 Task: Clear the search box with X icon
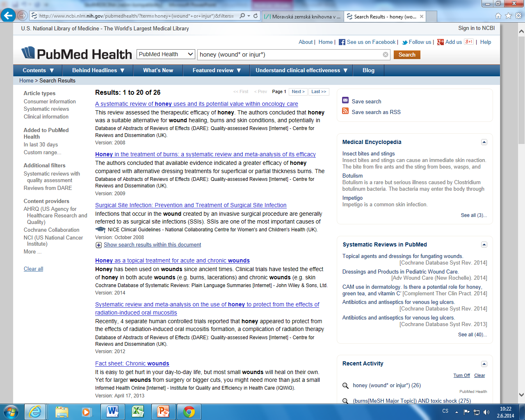[x=386, y=55]
